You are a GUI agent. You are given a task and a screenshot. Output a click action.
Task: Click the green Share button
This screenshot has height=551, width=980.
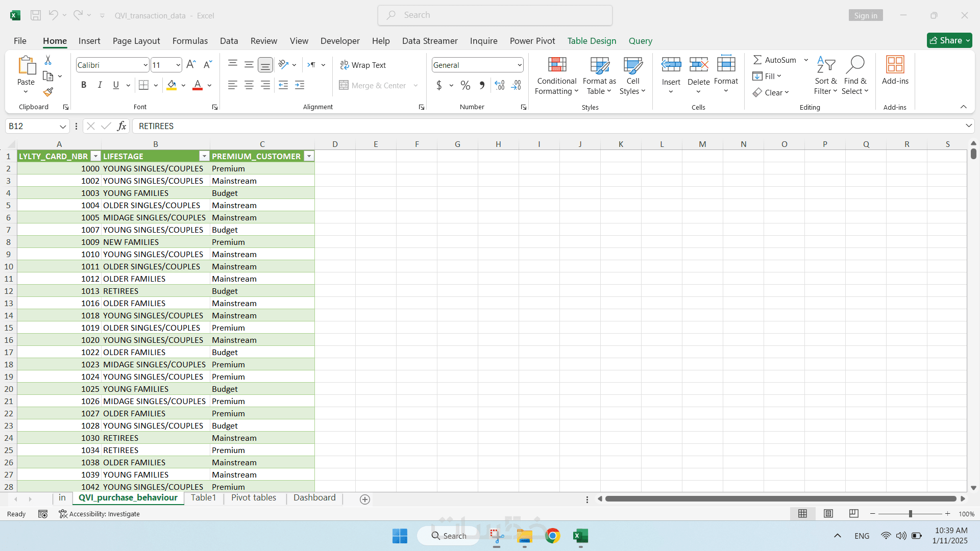point(949,40)
